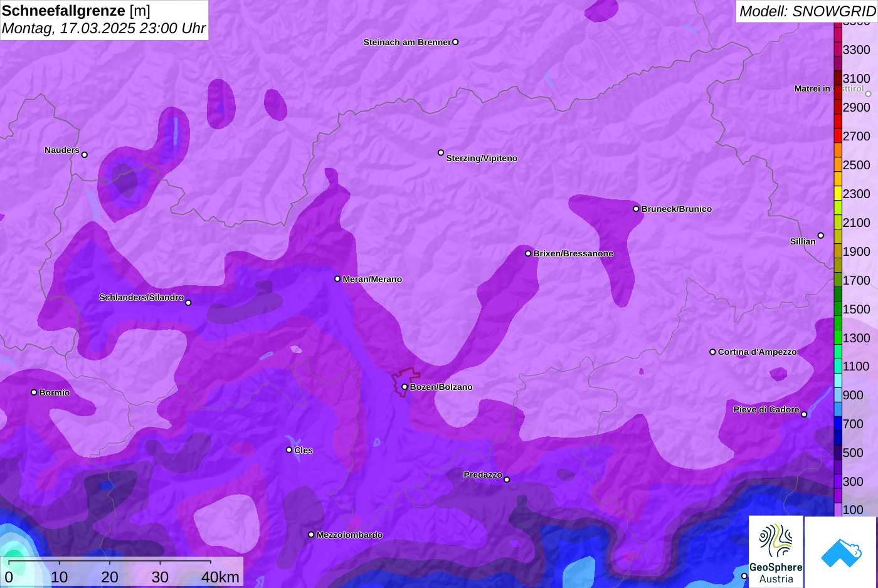This screenshot has height=588, width=878.
Task: Click the 'Bormio' label
Action: click(x=55, y=392)
